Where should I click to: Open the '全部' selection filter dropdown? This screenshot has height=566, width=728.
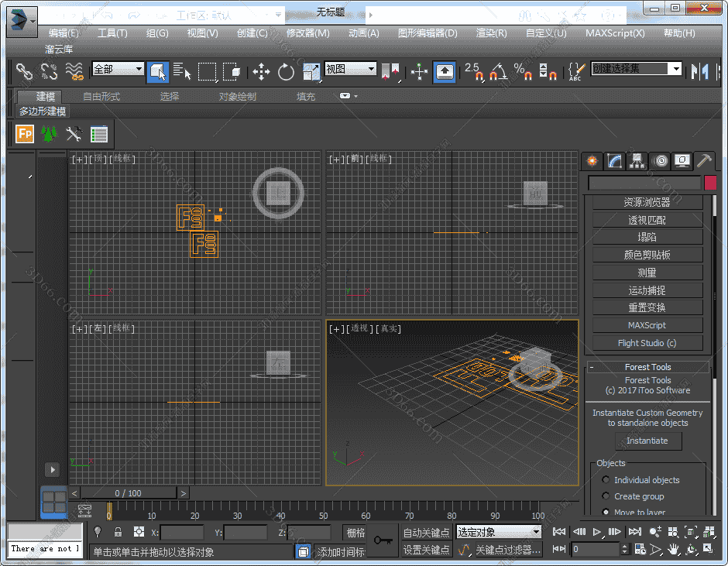118,69
